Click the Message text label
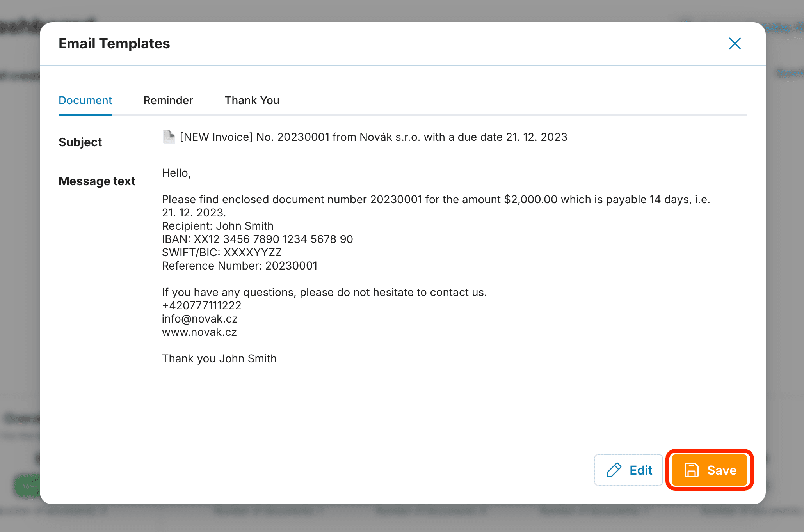The height and width of the screenshot is (532, 804). pyautogui.click(x=97, y=181)
